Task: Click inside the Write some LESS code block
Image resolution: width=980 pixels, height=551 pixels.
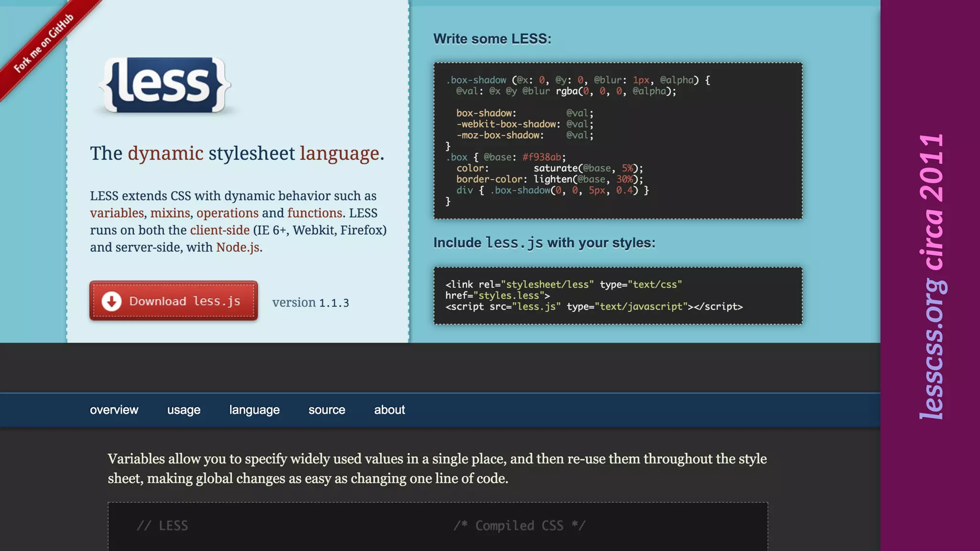Action: click(617, 141)
